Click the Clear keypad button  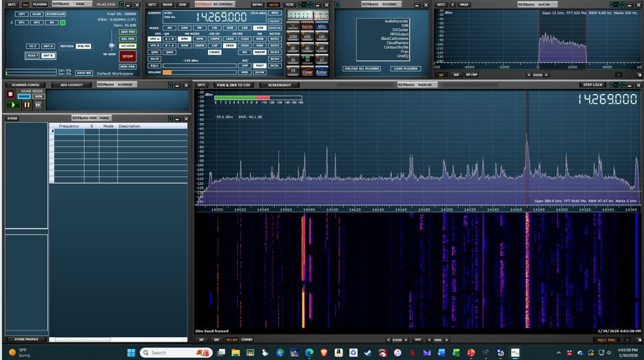pos(307,72)
